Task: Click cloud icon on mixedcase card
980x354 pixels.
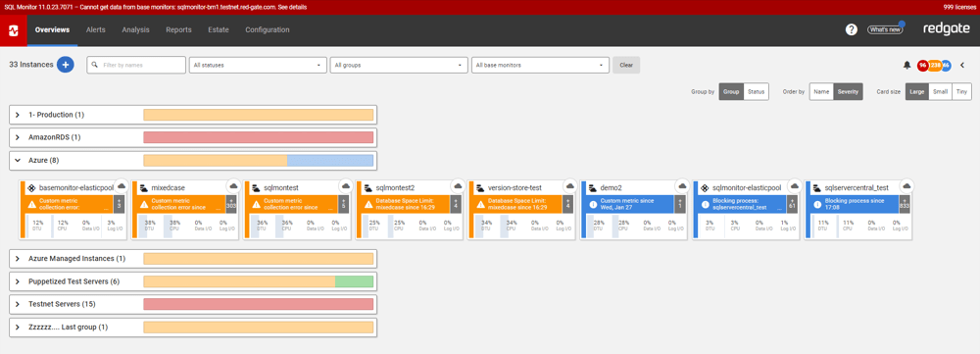Action: [x=233, y=185]
